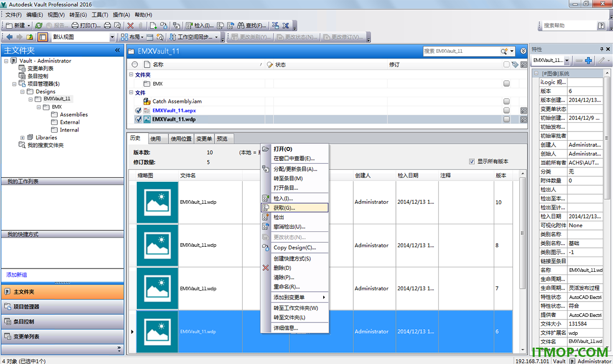
Task: Click the 搜索 EMXVault_11 search box
Action: (461, 51)
